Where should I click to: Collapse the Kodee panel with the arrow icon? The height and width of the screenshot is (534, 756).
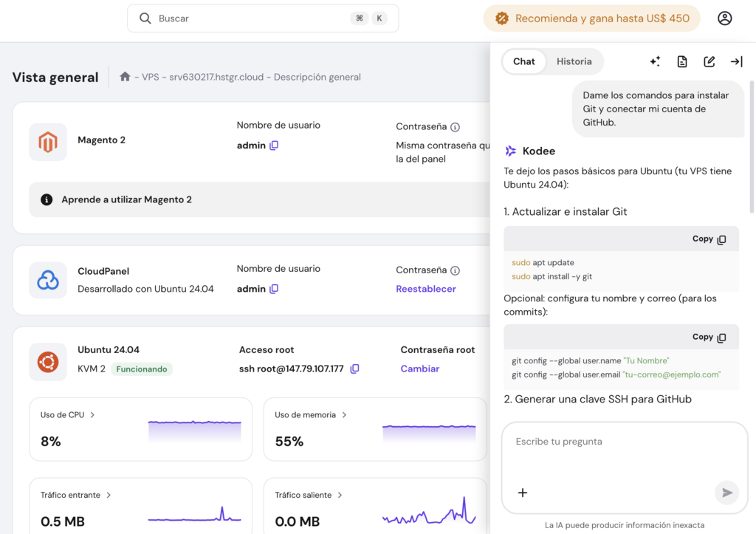pos(736,61)
